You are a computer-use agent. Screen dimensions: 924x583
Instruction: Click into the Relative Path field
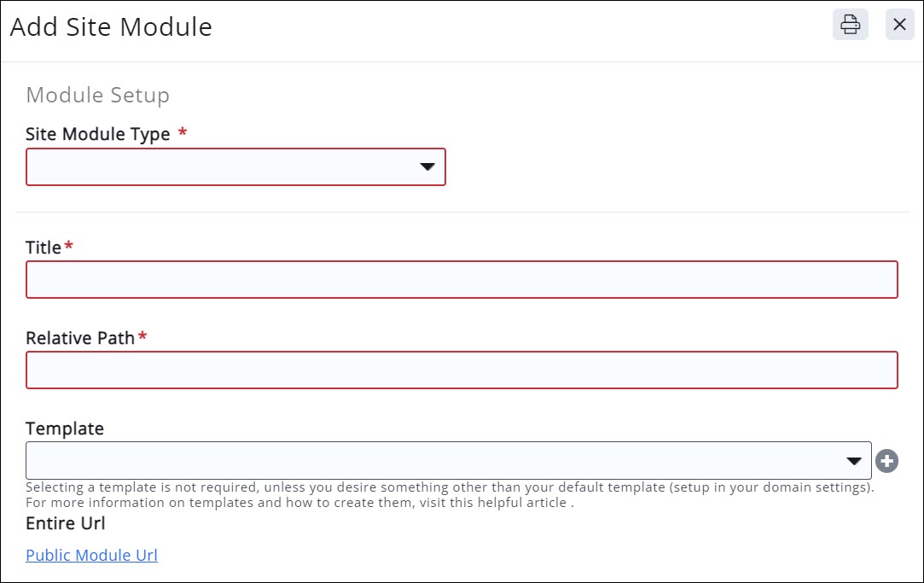point(462,370)
